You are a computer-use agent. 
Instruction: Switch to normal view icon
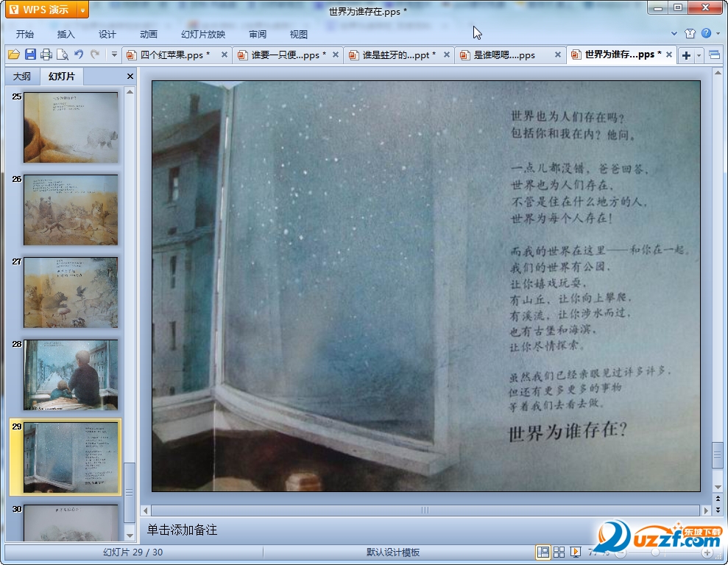(543, 552)
